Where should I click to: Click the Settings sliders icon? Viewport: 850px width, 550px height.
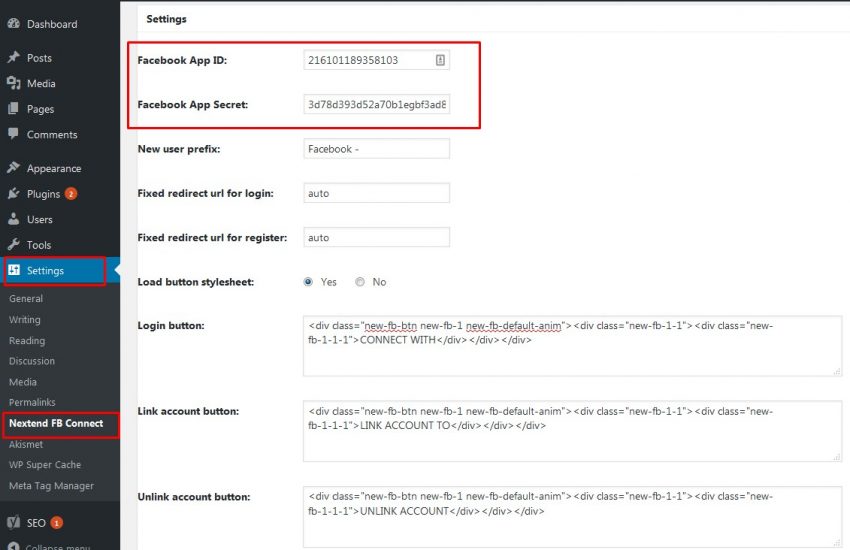(x=14, y=270)
